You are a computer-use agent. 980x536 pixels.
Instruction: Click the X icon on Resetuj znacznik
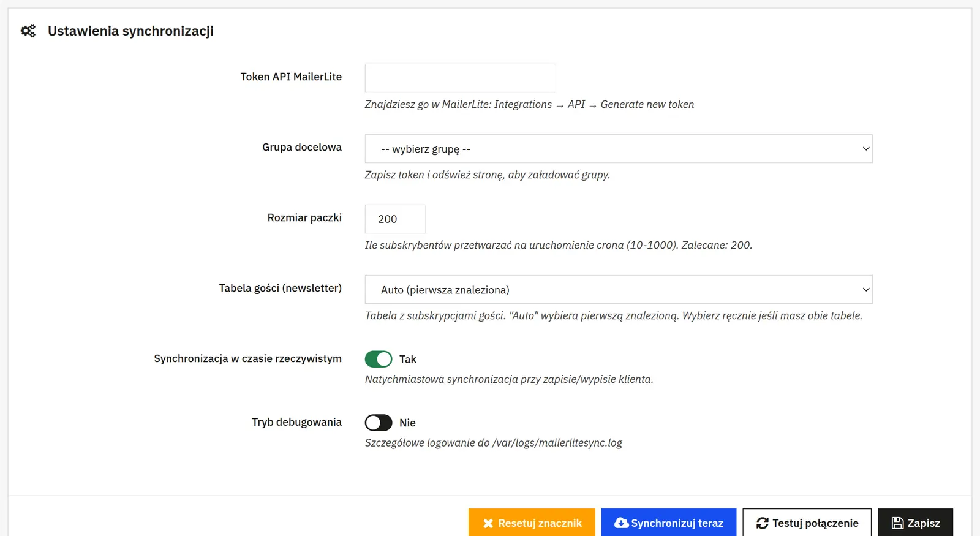[488, 523]
